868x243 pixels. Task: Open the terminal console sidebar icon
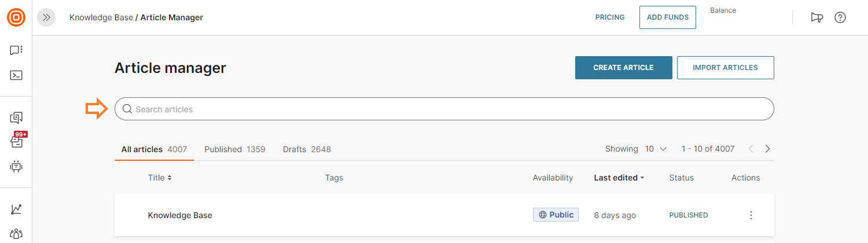click(x=16, y=75)
